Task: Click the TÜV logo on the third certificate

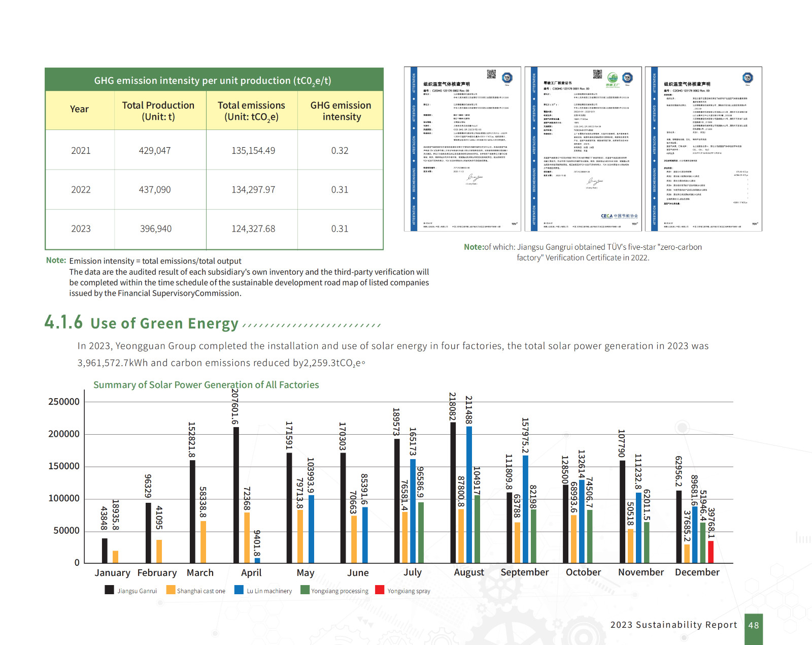Action: tap(748, 78)
